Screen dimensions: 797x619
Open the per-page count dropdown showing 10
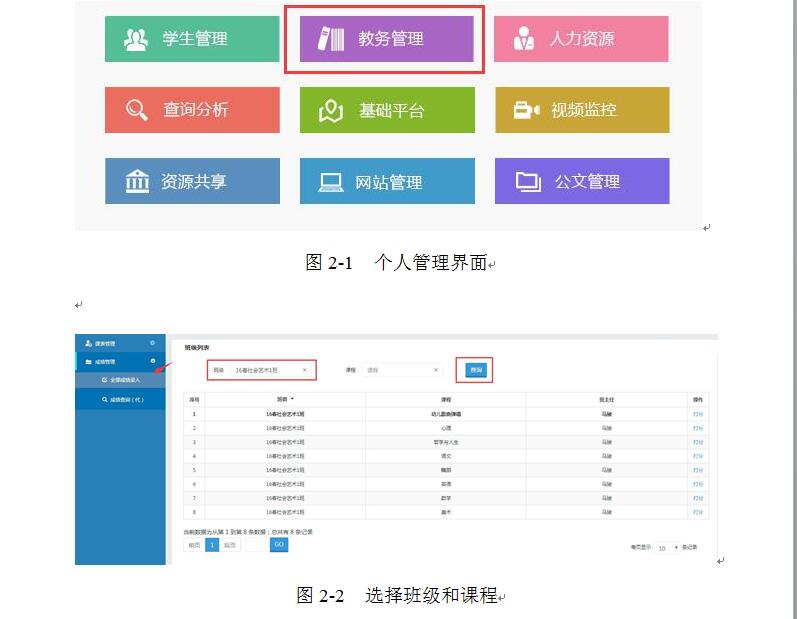pos(667,548)
